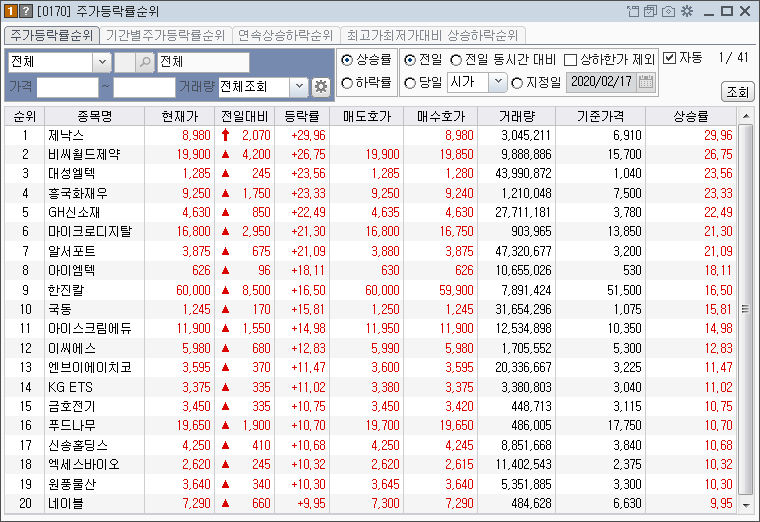Click the 순위 column header
The width and height of the screenshot is (760, 522).
coord(25,116)
